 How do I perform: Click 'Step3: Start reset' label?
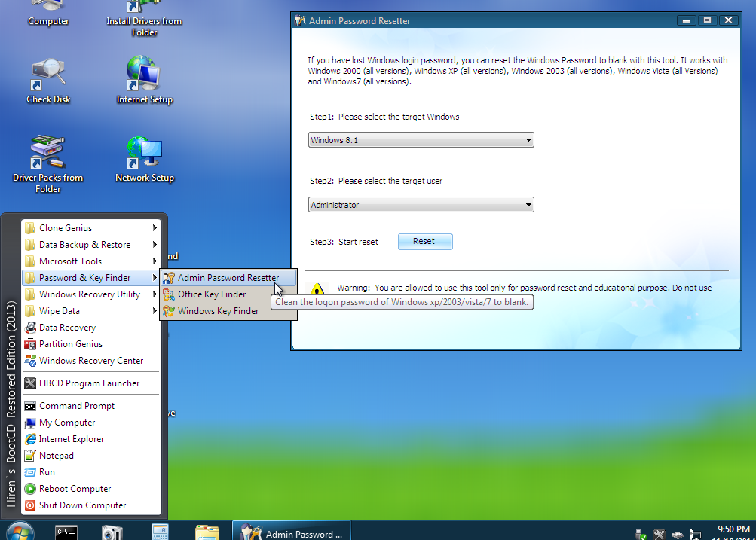344,242
